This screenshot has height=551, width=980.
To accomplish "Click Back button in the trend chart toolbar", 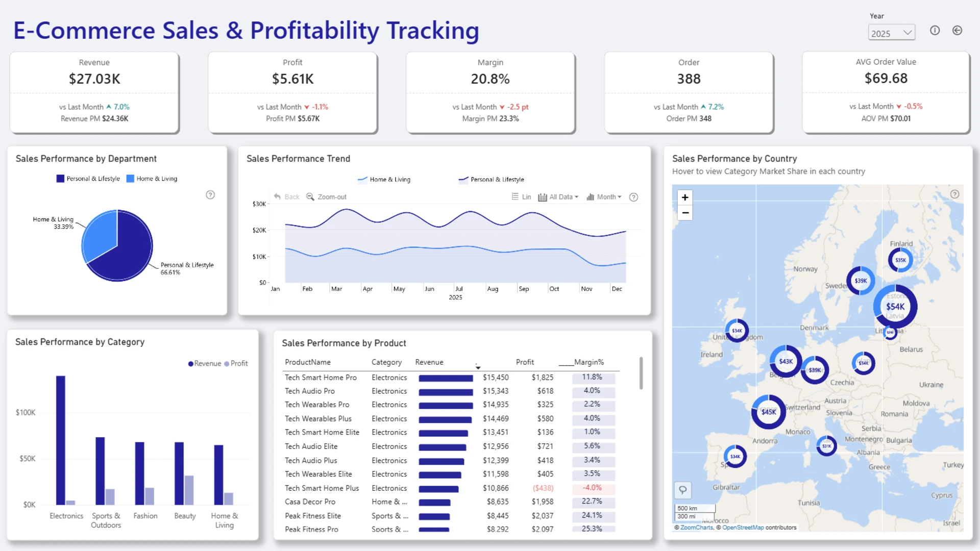I will (x=287, y=197).
